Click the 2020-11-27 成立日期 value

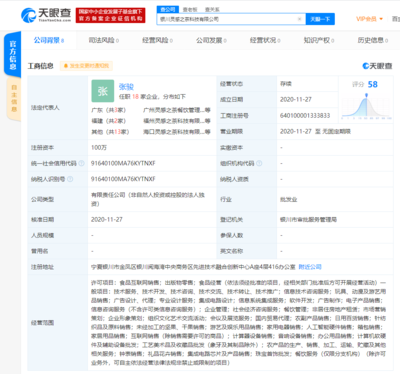click(296, 99)
